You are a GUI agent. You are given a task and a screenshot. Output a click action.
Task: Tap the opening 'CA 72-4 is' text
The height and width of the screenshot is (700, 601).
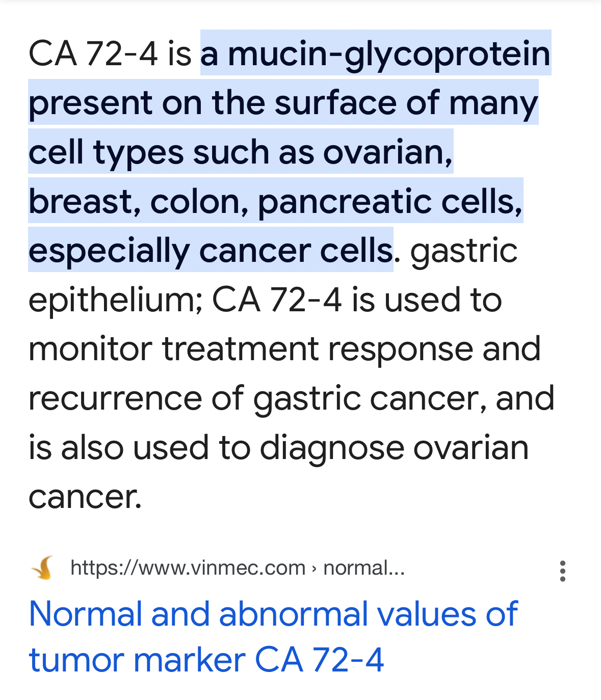pos(110,53)
